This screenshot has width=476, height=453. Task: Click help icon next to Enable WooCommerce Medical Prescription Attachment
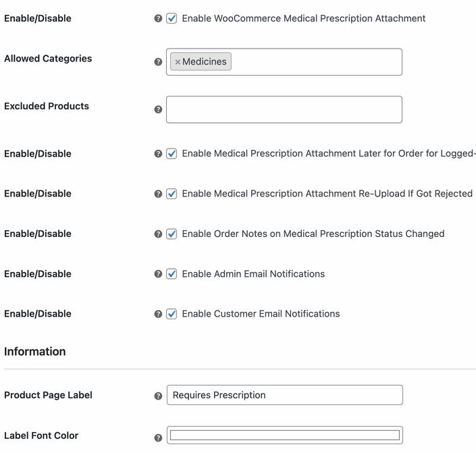pos(158,18)
